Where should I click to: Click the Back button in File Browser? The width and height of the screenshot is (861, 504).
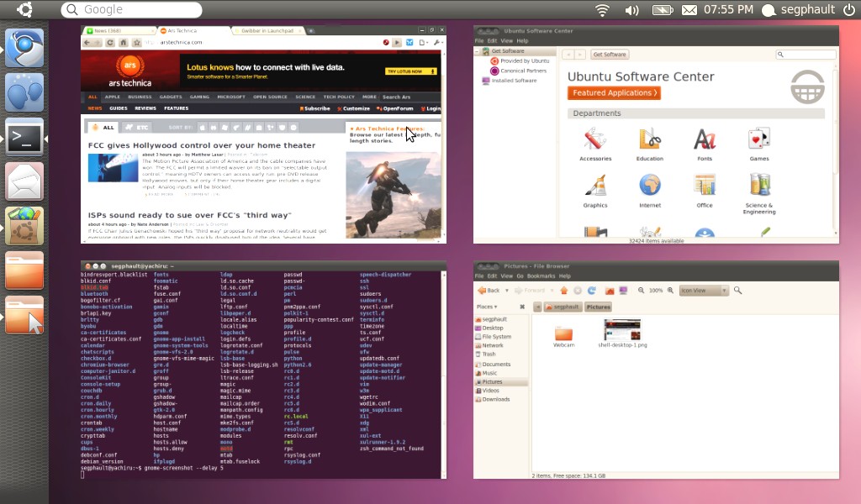click(489, 290)
